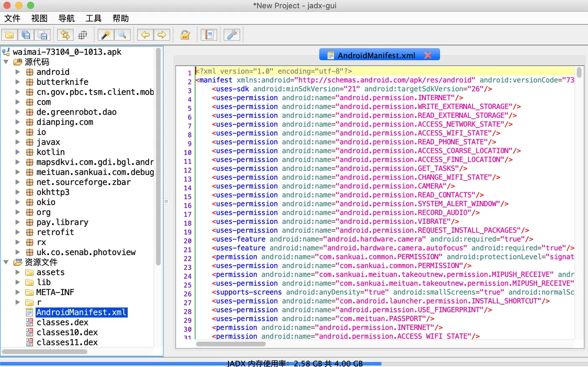The width and height of the screenshot is (588, 367).
Task: Collapse the 资源文件 node arrow
Action: tap(6, 262)
